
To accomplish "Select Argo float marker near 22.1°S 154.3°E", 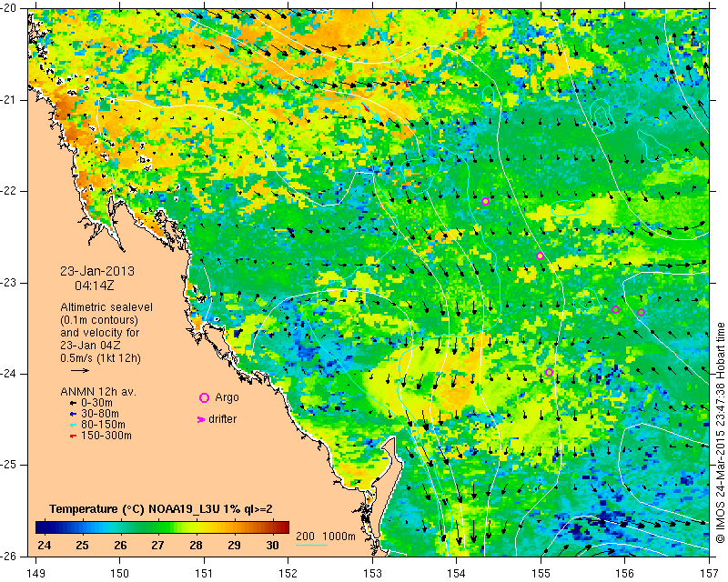I will pyautogui.click(x=486, y=201).
